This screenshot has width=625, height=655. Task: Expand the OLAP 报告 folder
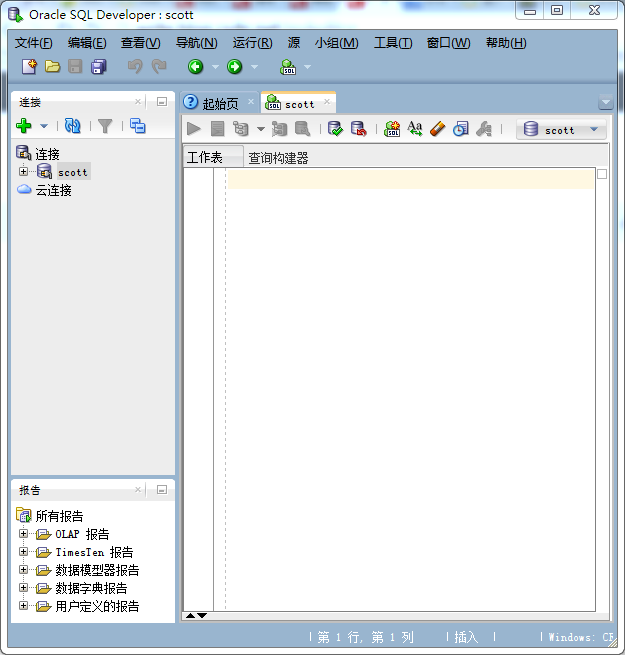click(x=23, y=533)
